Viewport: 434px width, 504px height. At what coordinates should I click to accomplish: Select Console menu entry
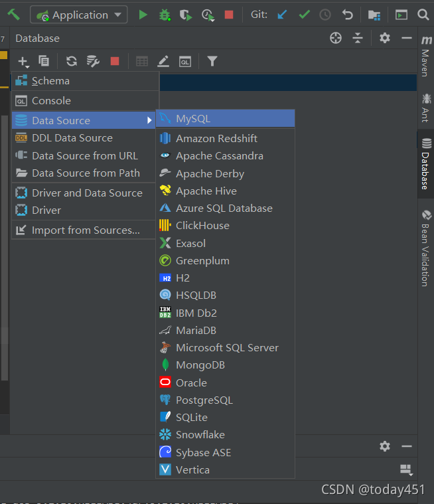86,101
